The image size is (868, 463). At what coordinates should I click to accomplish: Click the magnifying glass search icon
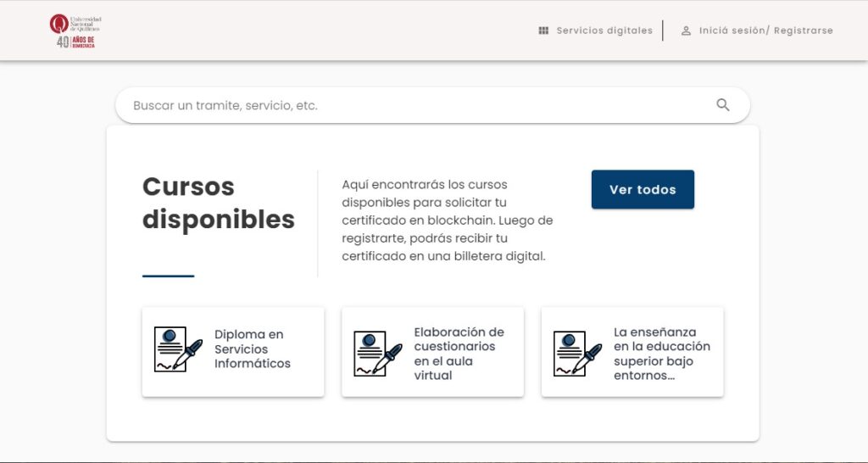tap(723, 104)
